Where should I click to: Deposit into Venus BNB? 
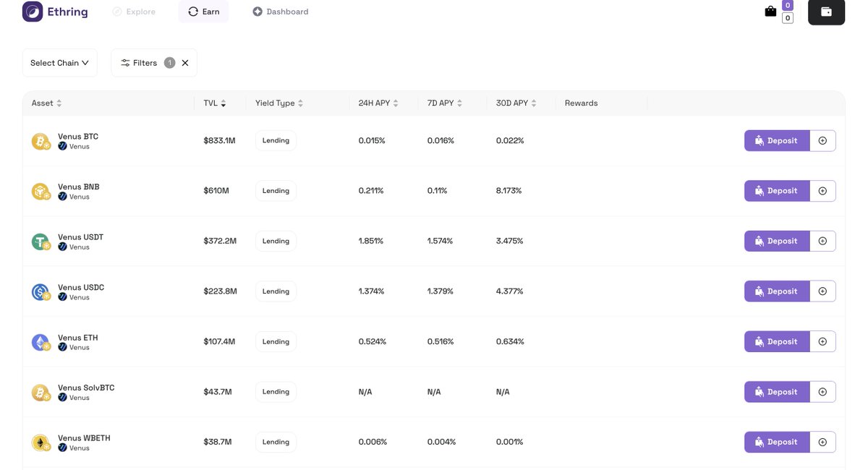pos(777,191)
